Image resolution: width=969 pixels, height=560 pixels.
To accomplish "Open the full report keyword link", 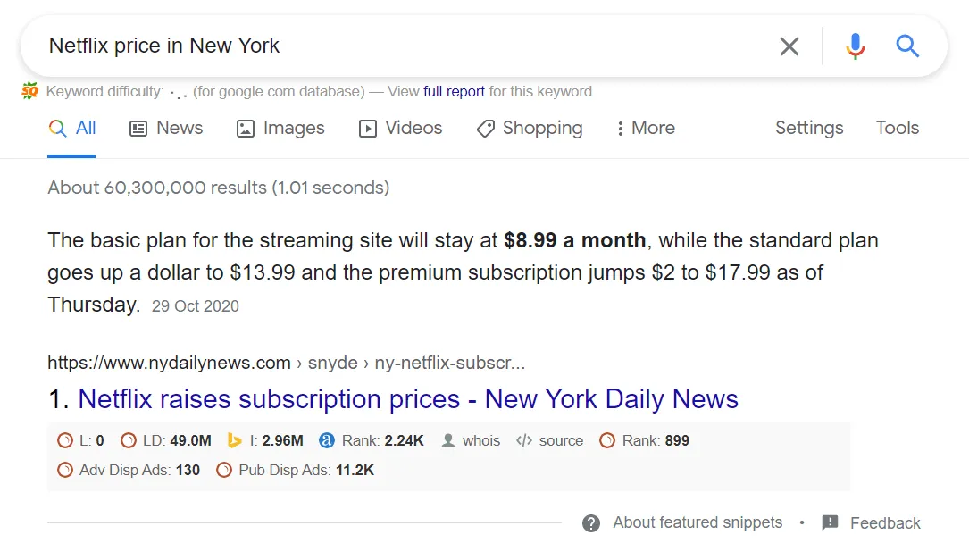I will coord(455,91).
